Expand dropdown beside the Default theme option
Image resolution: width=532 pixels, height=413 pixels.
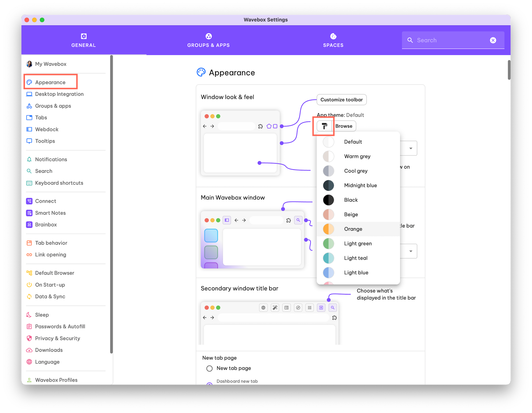point(410,148)
